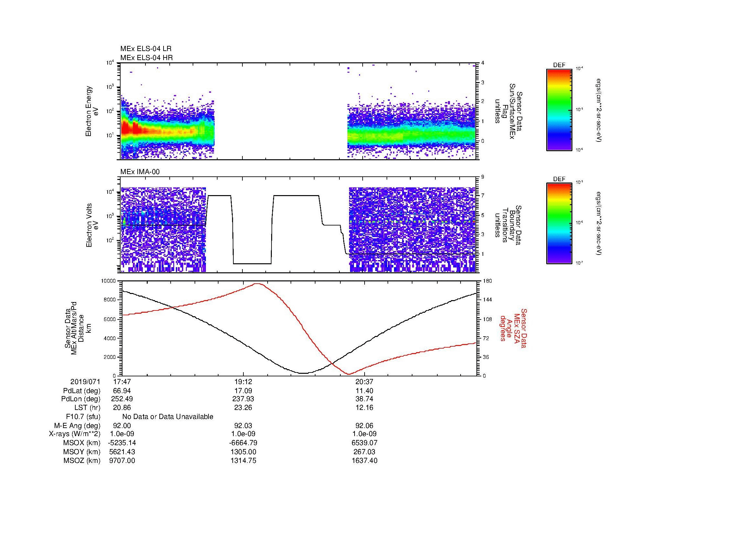Click the time tick label '20:37'
The height and width of the screenshot is (534, 756).
[x=364, y=382]
